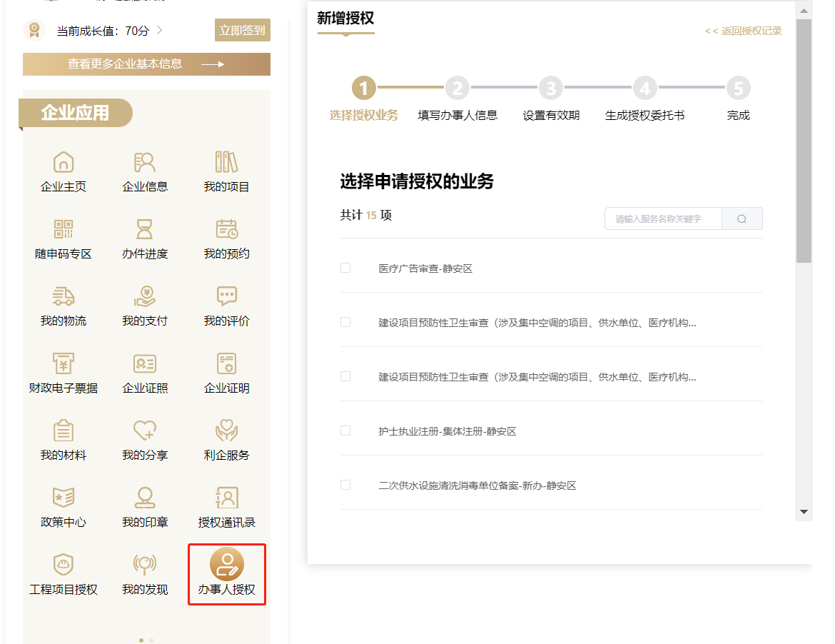The height and width of the screenshot is (644, 835).
Task: Open 工程项目授权 helmet shield icon
Action: pos(64,565)
